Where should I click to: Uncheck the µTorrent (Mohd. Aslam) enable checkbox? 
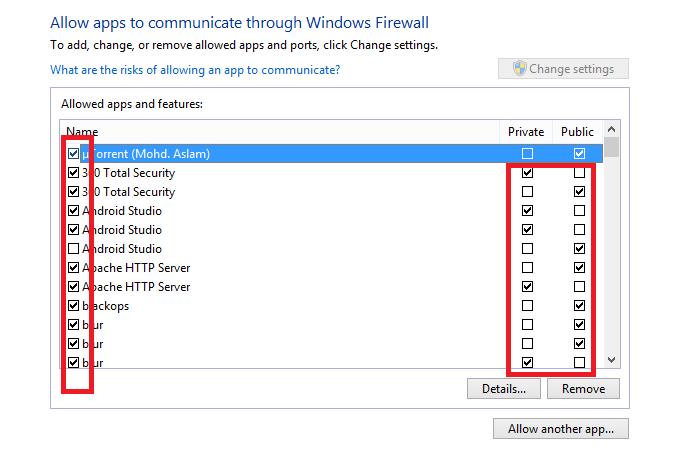pyautogui.click(x=73, y=154)
